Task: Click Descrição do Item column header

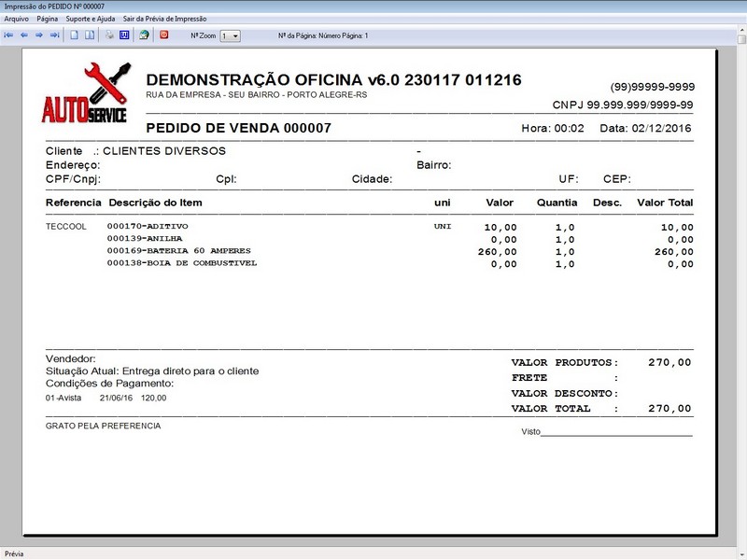Action: click(x=155, y=203)
